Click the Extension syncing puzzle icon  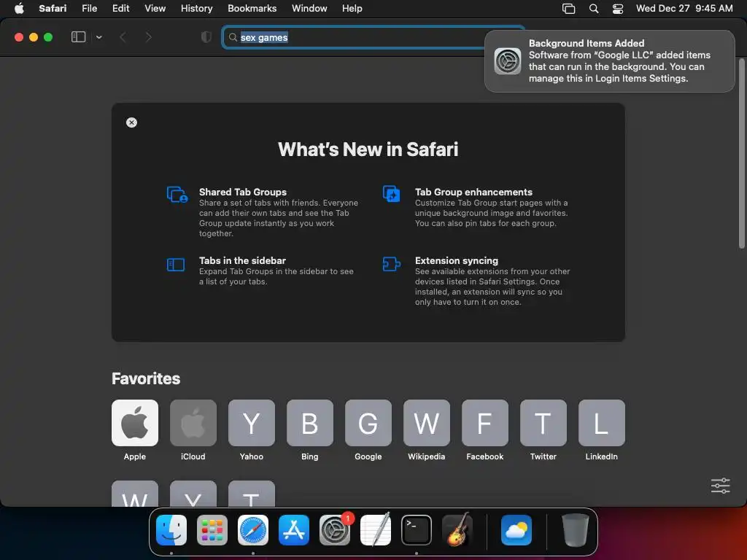click(x=391, y=264)
